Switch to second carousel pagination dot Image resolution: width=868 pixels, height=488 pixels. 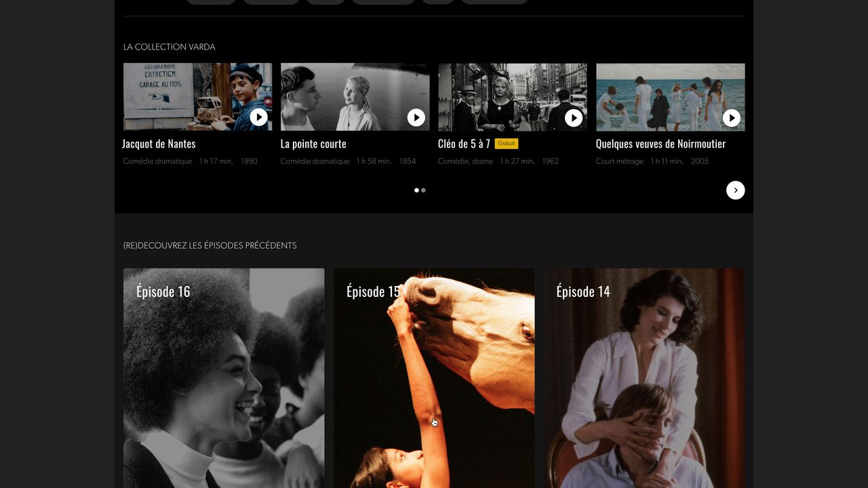tap(424, 190)
